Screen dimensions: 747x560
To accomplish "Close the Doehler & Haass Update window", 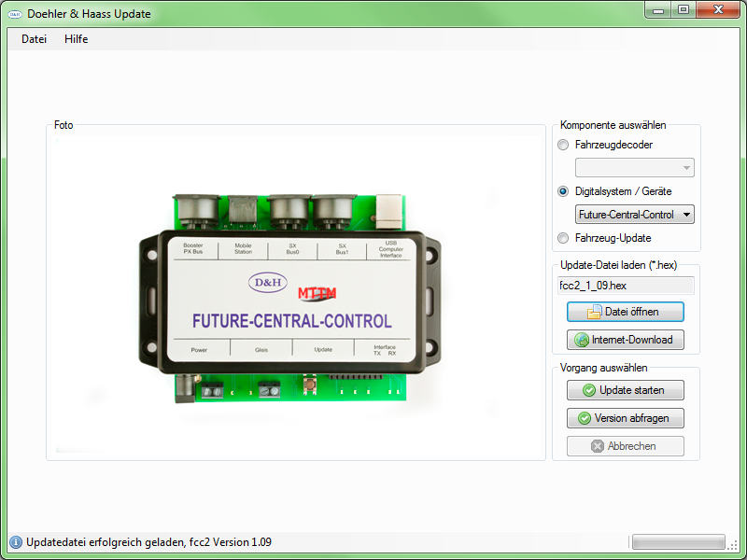I will click(718, 10).
